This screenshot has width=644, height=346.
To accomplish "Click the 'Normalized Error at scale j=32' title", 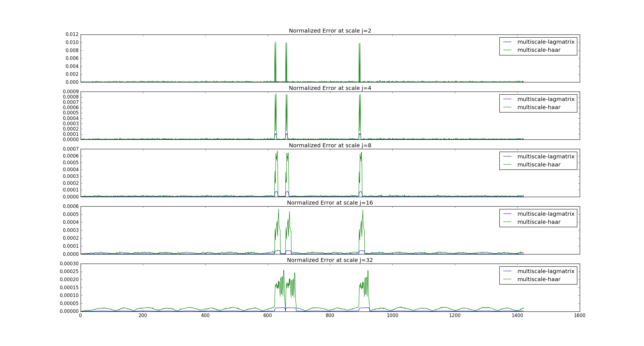I will tap(330, 260).
